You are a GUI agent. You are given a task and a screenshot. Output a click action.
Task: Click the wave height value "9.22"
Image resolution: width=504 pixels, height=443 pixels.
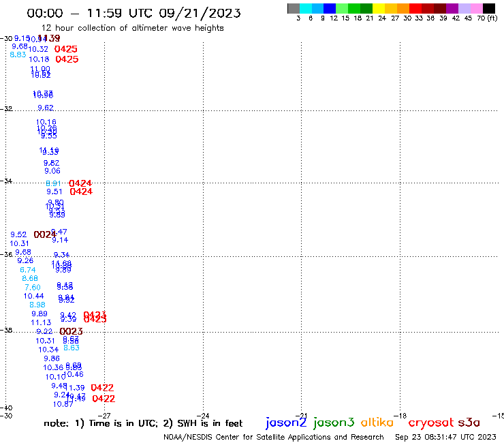coord(44,331)
